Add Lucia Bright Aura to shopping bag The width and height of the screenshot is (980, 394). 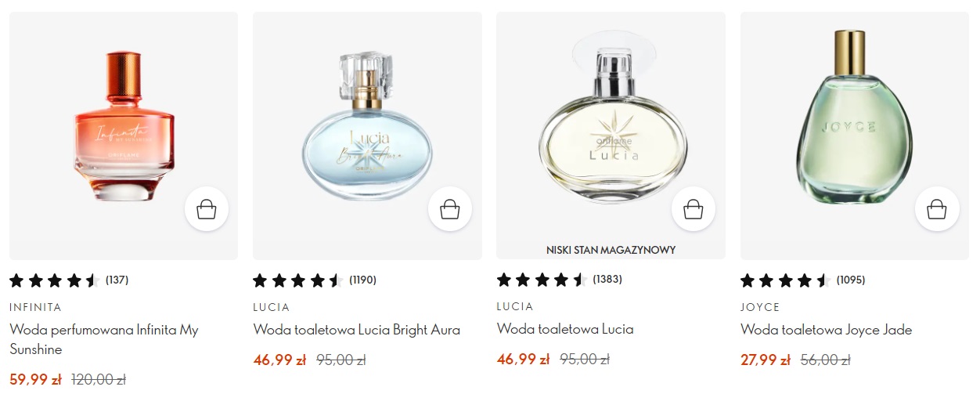pos(450,209)
